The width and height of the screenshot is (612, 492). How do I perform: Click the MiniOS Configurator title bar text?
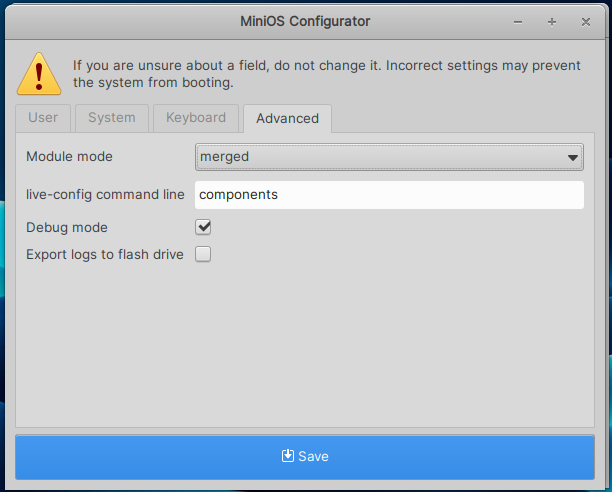(x=305, y=21)
